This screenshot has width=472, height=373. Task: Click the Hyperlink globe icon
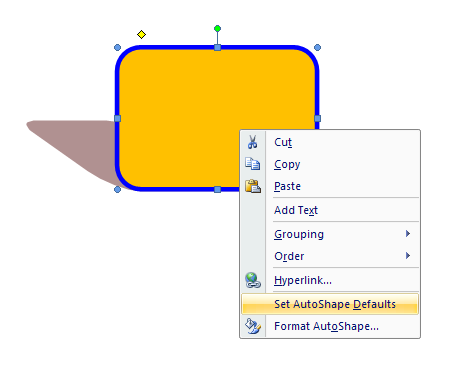[x=253, y=280]
